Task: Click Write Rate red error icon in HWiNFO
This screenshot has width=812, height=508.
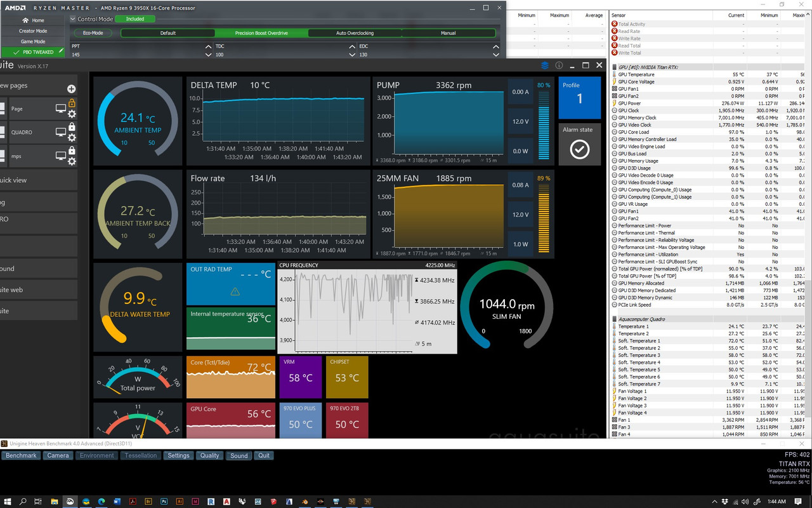Action: pyautogui.click(x=615, y=39)
